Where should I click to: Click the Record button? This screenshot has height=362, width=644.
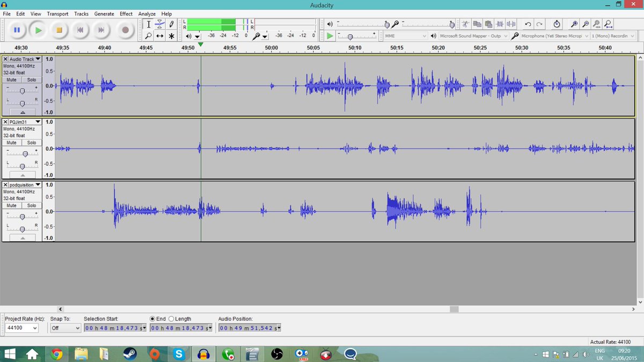coord(126,30)
